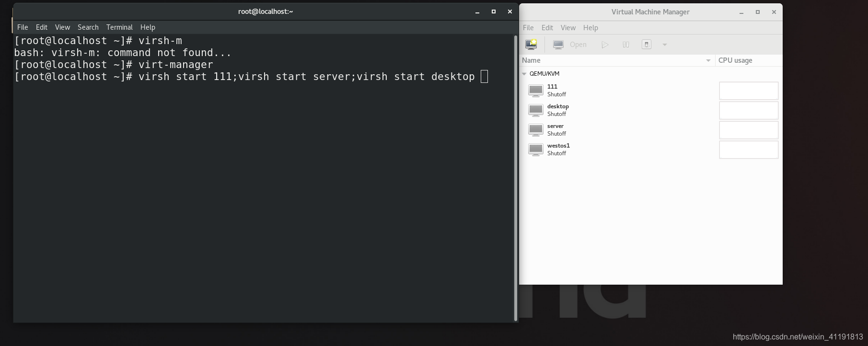
Task: Open the shutdown options dropdown arrow
Action: pyautogui.click(x=664, y=45)
